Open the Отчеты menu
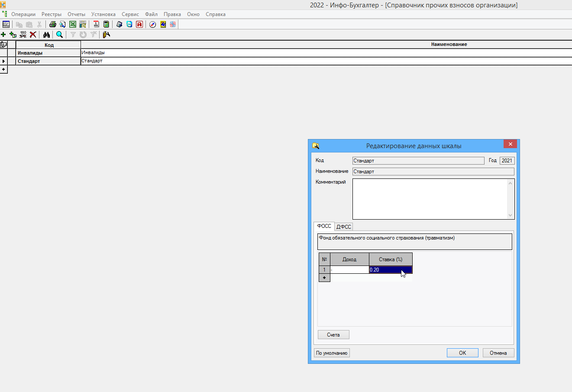 (x=76, y=14)
